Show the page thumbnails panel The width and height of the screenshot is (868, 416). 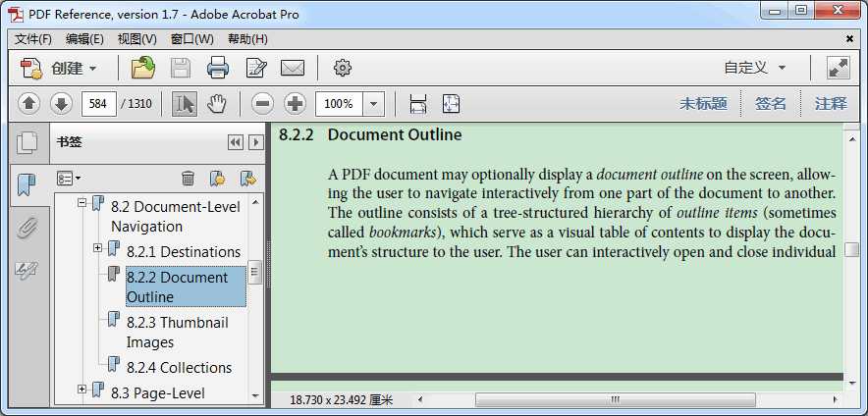tap(27, 142)
